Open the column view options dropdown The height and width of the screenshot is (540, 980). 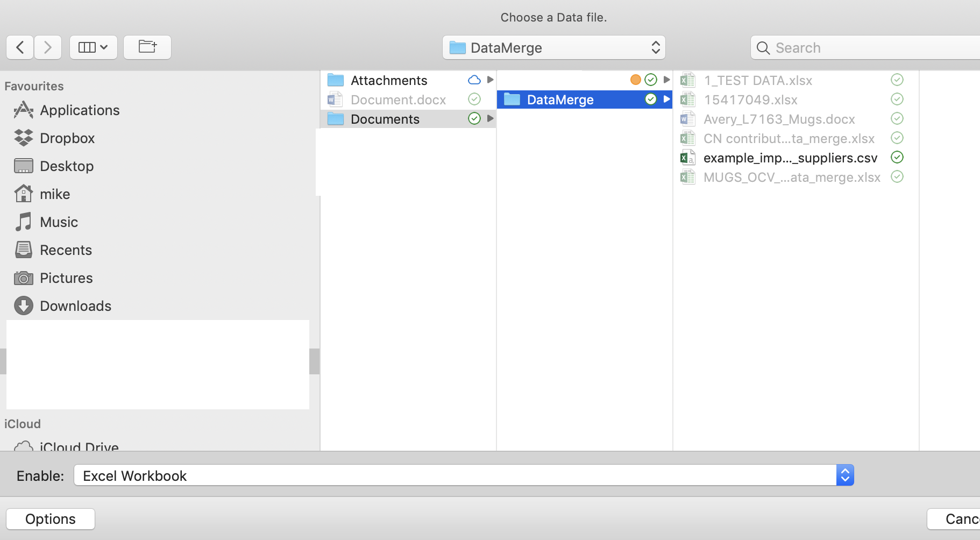point(94,47)
